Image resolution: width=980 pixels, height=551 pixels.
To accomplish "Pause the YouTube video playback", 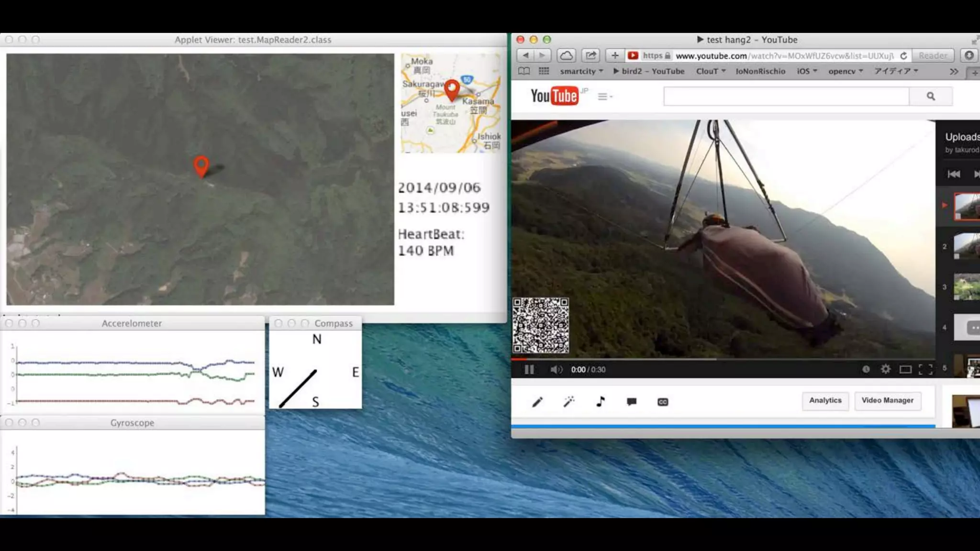I will pos(529,370).
